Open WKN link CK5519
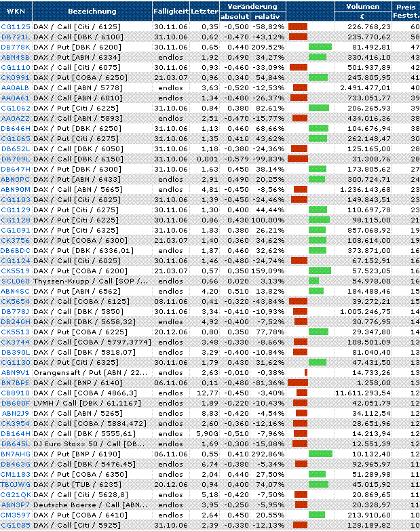 pos(16,271)
